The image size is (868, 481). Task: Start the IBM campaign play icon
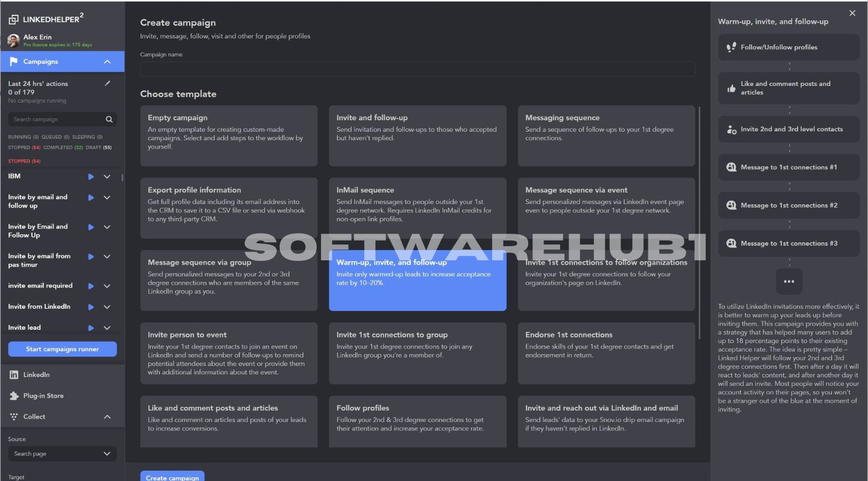(91, 177)
